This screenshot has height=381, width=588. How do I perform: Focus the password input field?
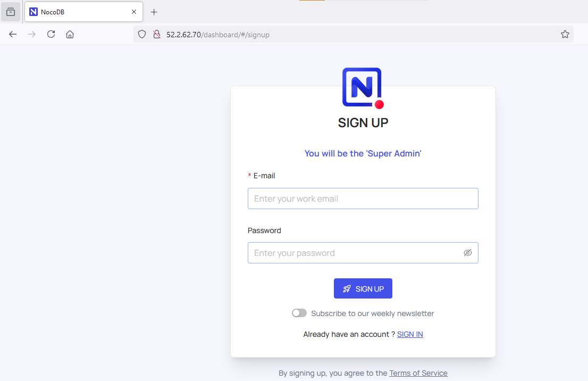tap(363, 253)
